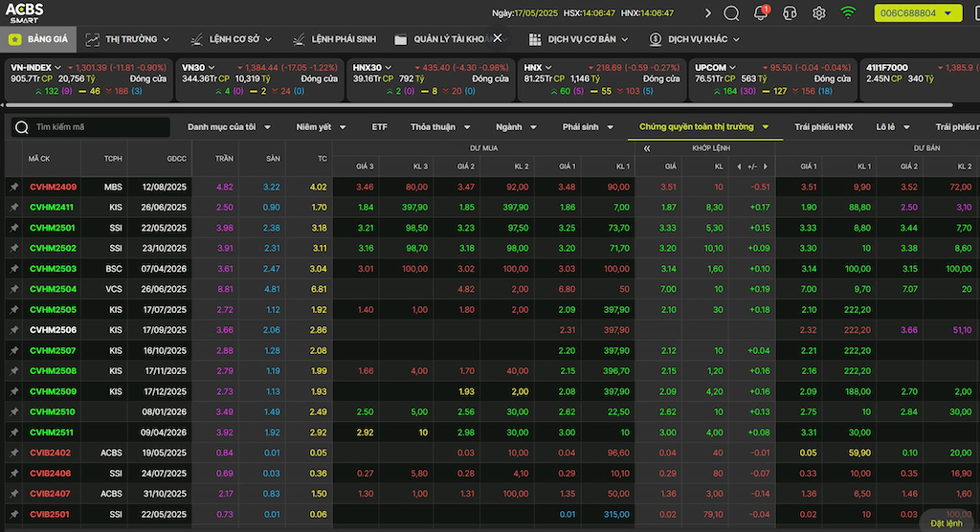Pin the CVHM2506 row

13,330
